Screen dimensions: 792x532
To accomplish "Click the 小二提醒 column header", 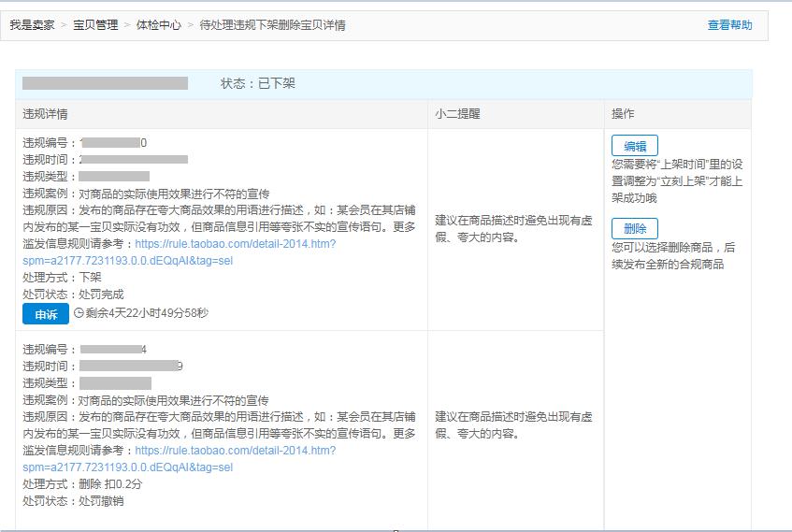I will coord(457,114).
